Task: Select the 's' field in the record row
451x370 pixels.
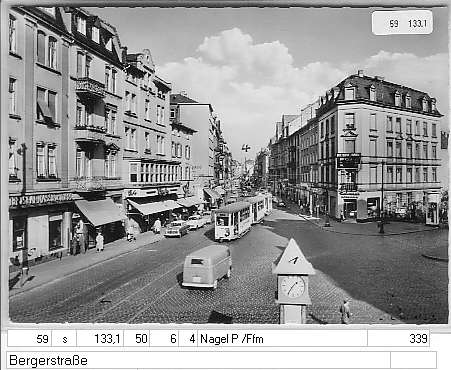Action: coord(64,339)
